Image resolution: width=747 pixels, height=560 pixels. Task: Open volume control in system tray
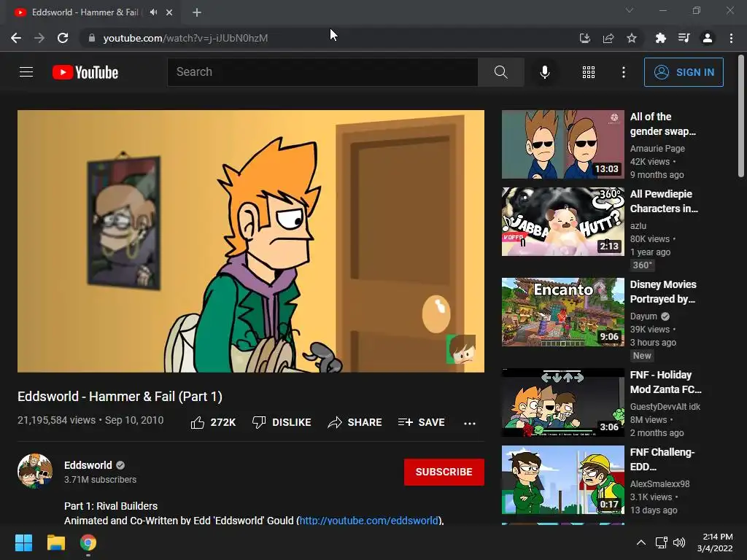679,542
